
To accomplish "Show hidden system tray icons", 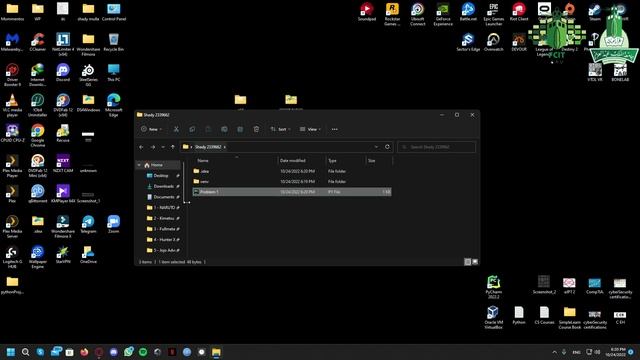I will (554, 352).
